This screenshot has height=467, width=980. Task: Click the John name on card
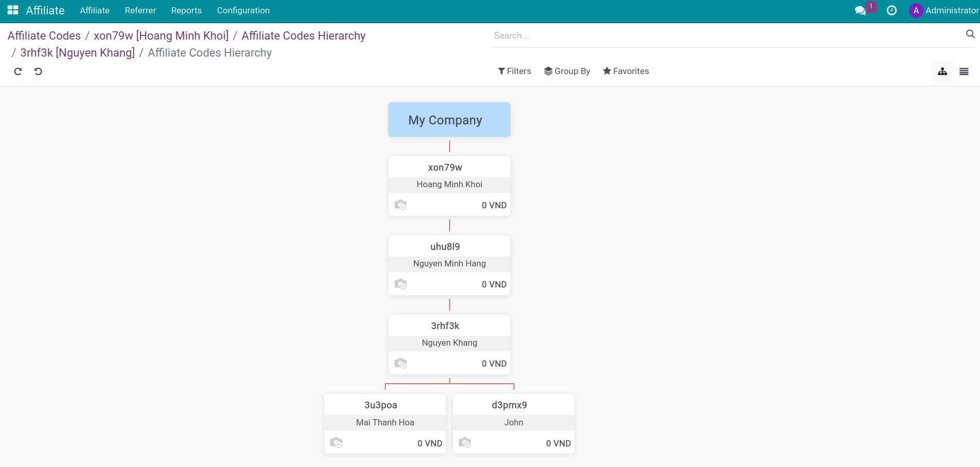coord(513,422)
